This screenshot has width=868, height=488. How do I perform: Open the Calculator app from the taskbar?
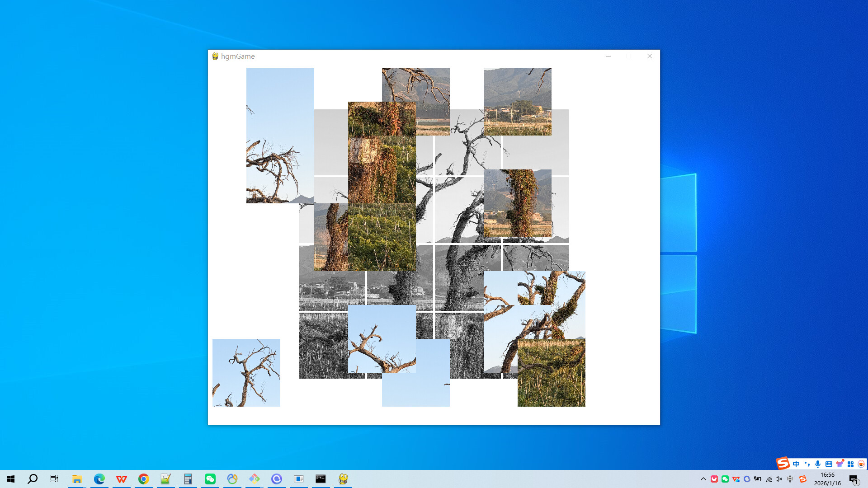coord(188,479)
